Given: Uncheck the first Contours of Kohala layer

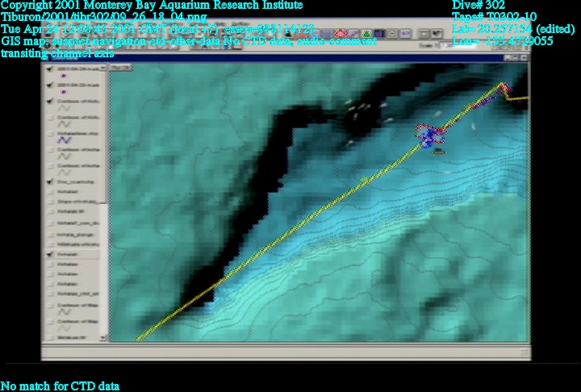Looking at the screenshot, I should pos(52,101).
